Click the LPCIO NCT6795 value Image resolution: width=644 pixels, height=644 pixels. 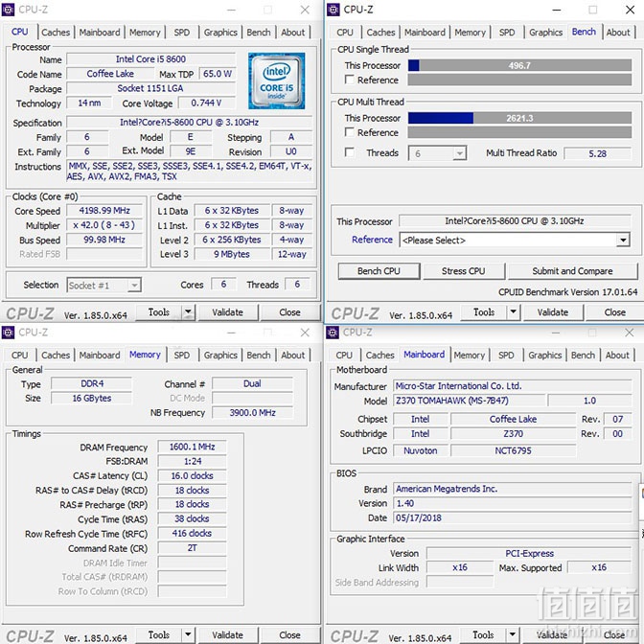(513, 450)
